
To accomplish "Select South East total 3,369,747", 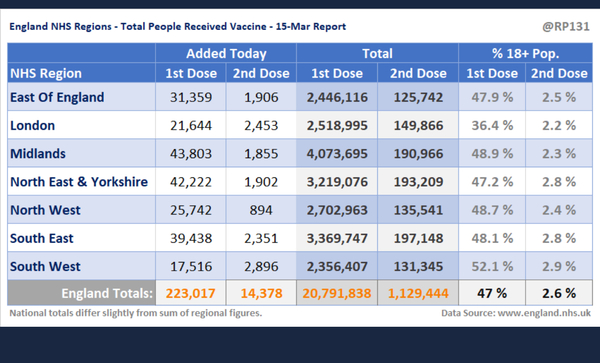I will (337, 238).
